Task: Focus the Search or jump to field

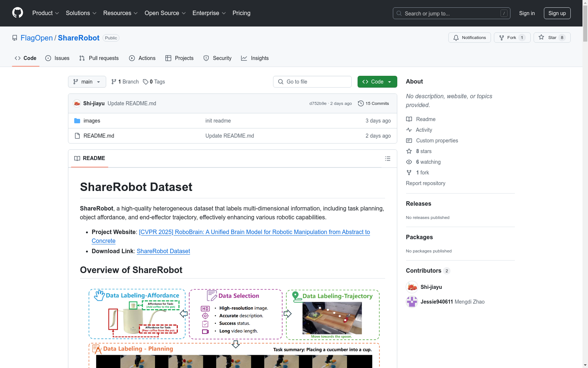Action: tap(452, 13)
